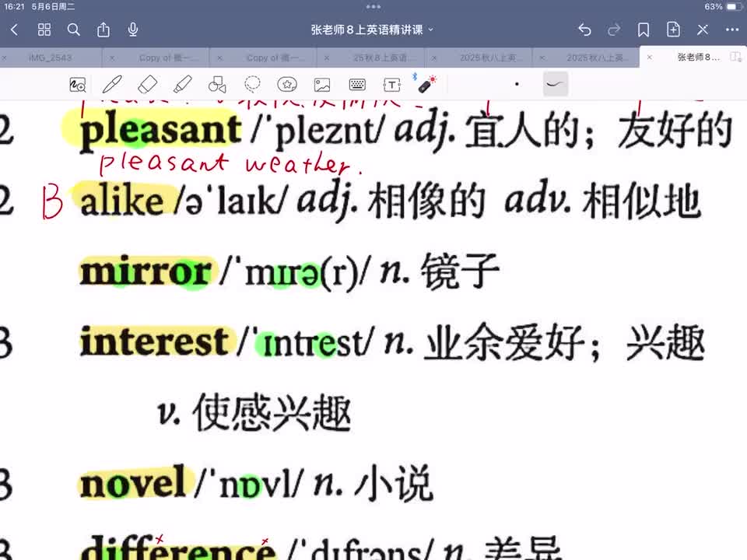Select the Pen tool
This screenshot has width=747, height=560.
[112, 85]
